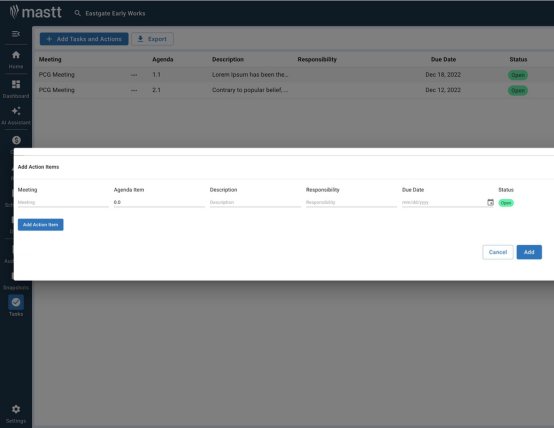The width and height of the screenshot is (554, 428).
Task: Select PCG Meeting in agenda 1.1 row
Action: click(x=57, y=75)
